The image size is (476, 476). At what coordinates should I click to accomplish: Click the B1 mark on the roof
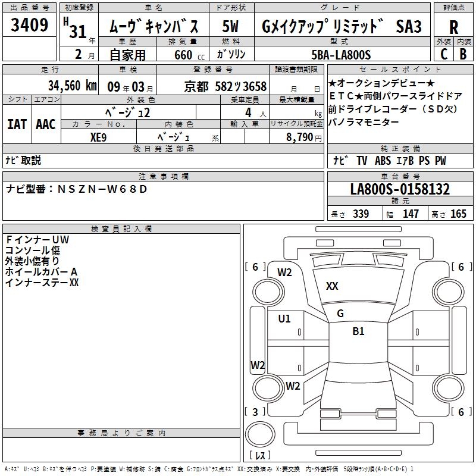coord(358,331)
